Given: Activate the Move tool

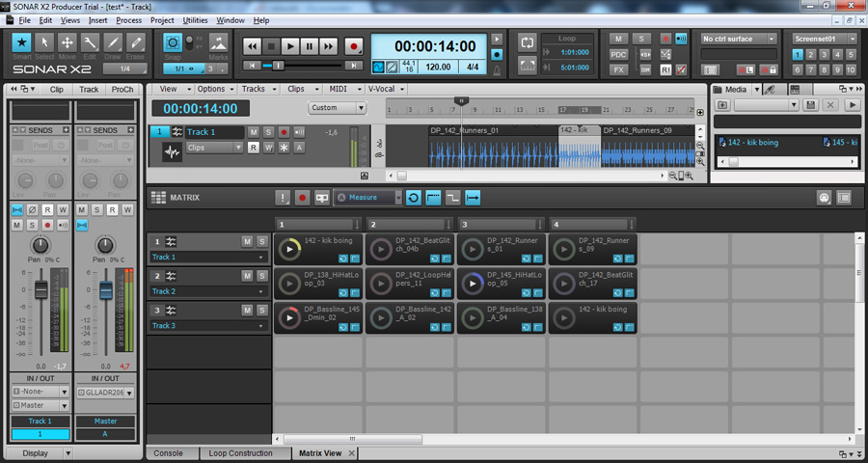Looking at the screenshot, I should (x=68, y=42).
